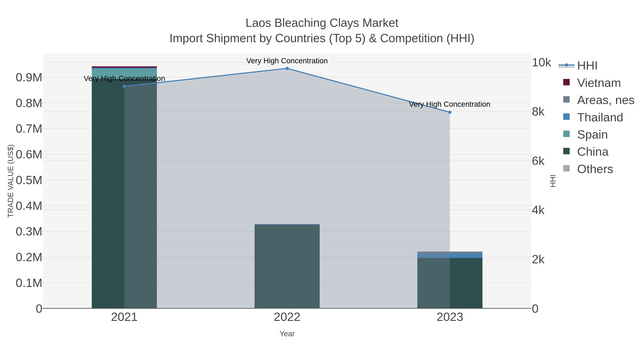Click the 2023 Areas, nes bar segment
The image size is (644, 362).
[x=450, y=253]
